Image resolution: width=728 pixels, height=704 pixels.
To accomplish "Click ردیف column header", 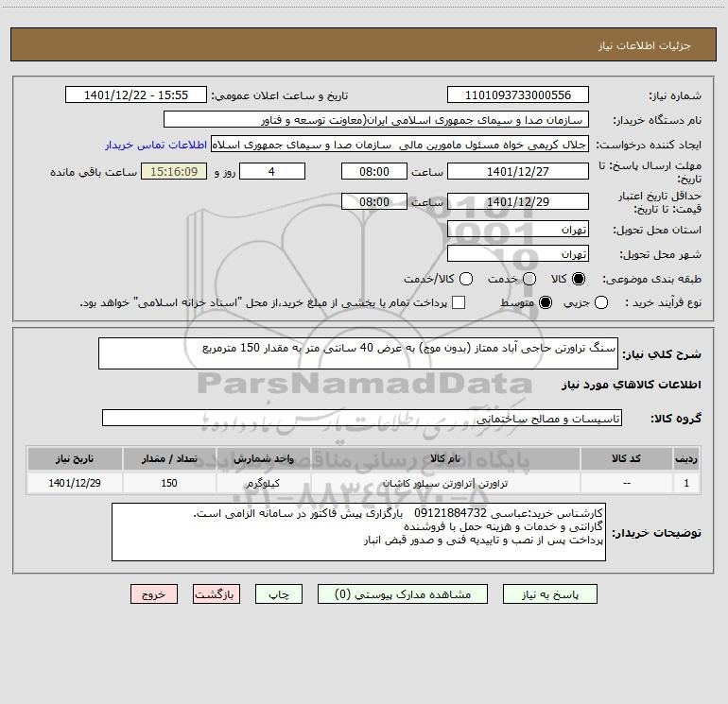I will coord(686,458).
